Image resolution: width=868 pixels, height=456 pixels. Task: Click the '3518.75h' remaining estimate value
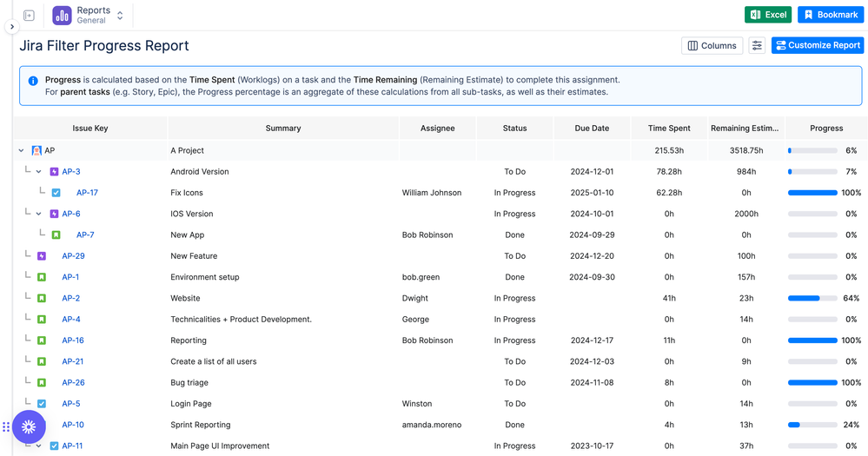[746, 150]
